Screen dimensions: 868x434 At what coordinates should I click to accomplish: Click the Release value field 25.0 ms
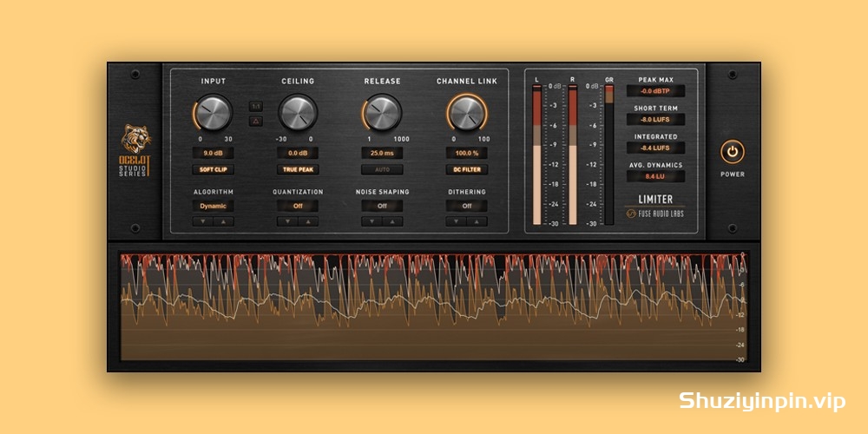click(x=382, y=153)
